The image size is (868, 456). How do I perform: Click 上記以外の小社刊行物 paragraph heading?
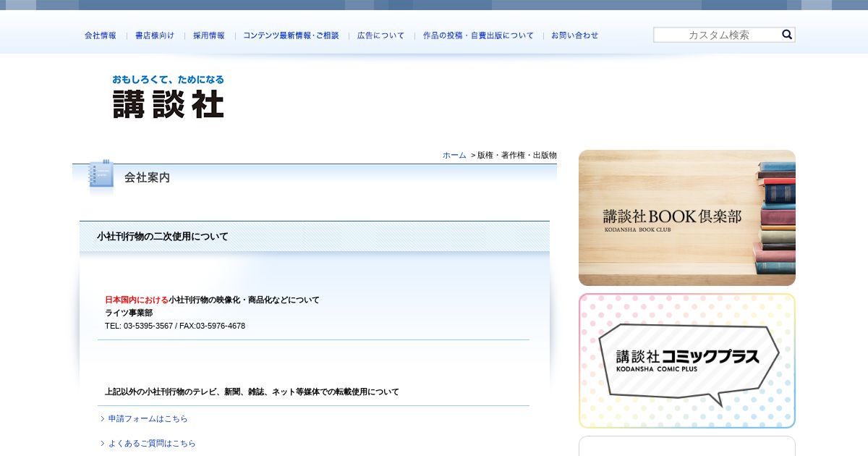pos(252,392)
